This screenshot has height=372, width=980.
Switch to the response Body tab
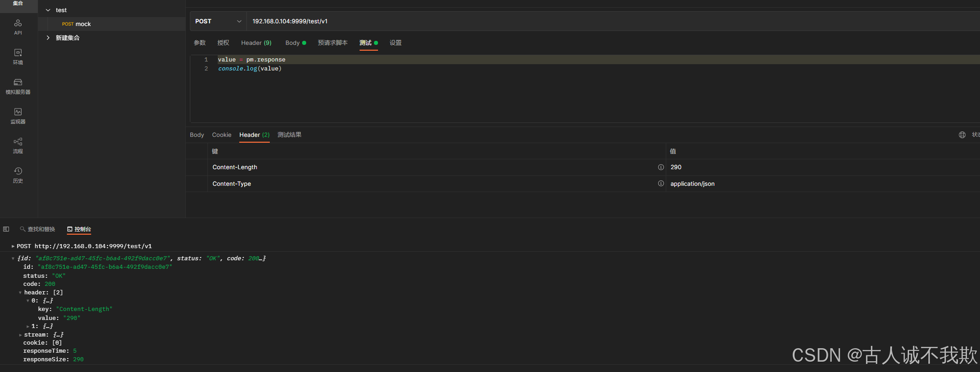(197, 135)
